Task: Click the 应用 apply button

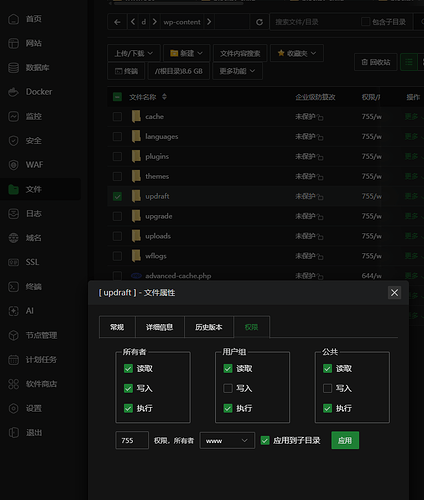Action: (345, 440)
